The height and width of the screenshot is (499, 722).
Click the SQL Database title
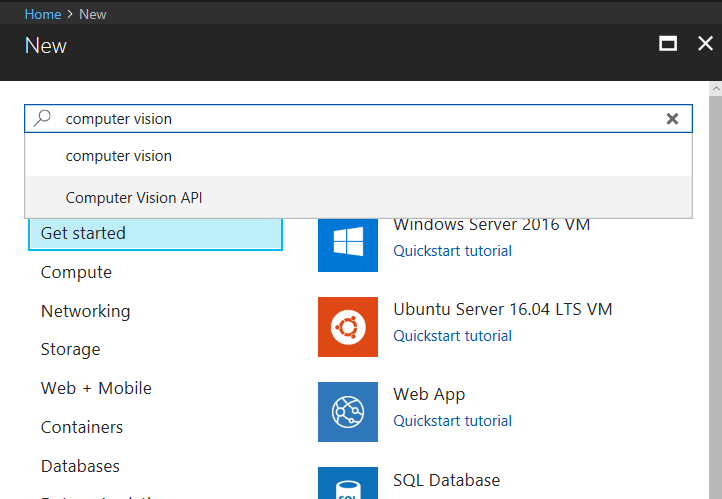447,480
